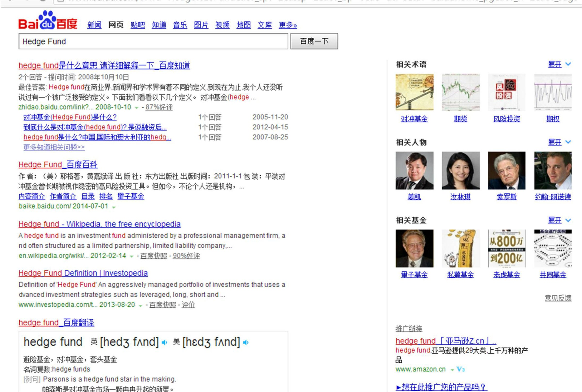The height and width of the screenshot is (392, 582).
Task: Open hedge fund是什么?中国,国际和澳大利亚 question link
Action: (97, 137)
